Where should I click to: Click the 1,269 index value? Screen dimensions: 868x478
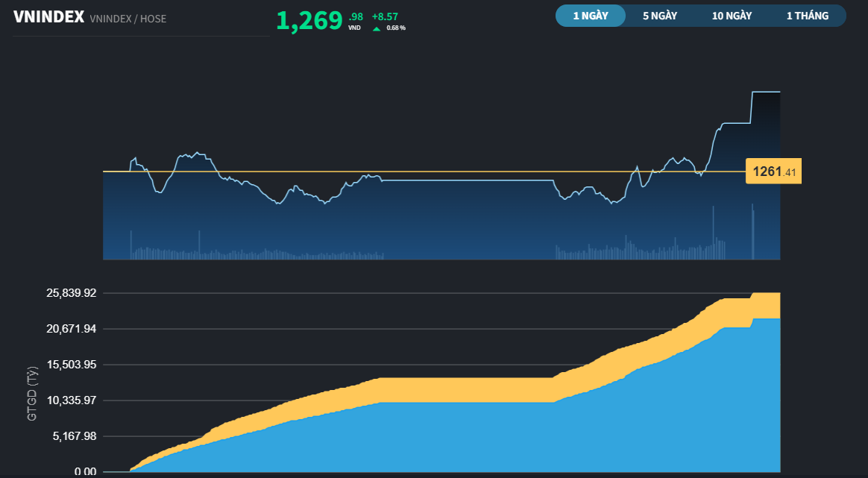[x=309, y=21]
